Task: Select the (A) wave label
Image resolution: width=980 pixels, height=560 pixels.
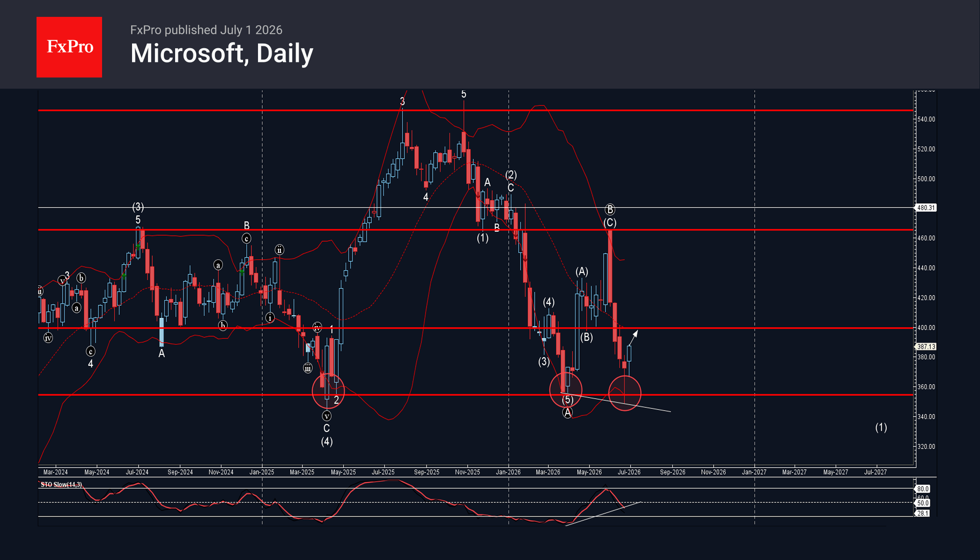Action: coord(582,272)
